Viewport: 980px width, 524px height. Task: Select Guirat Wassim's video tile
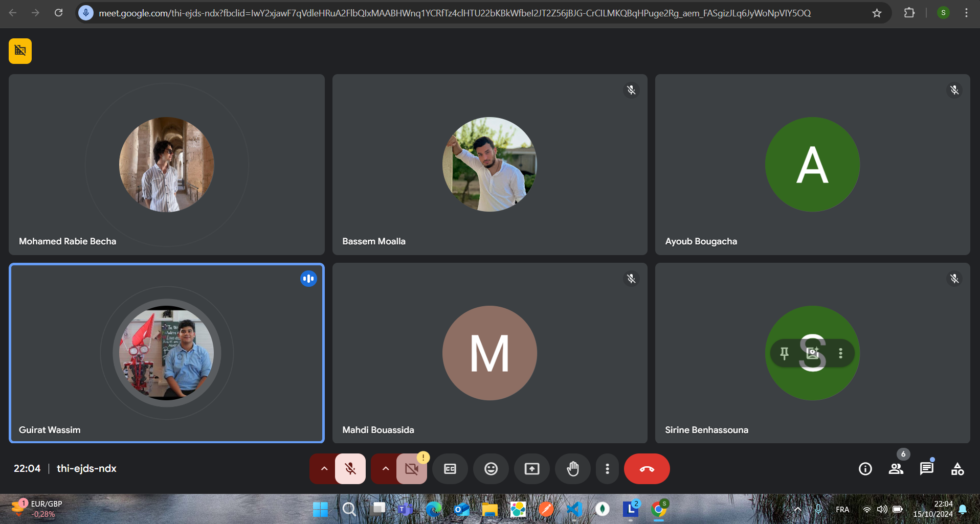tap(167, 353)
